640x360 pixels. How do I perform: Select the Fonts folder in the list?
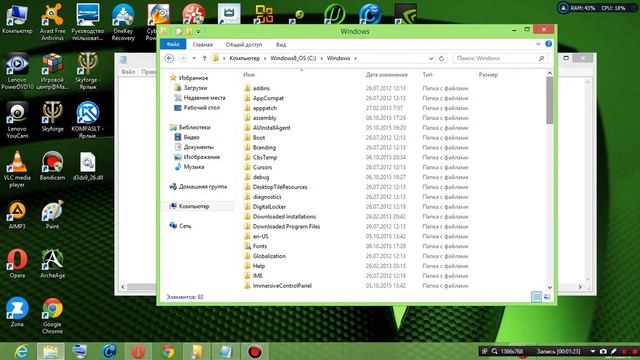tap(260, 246)
